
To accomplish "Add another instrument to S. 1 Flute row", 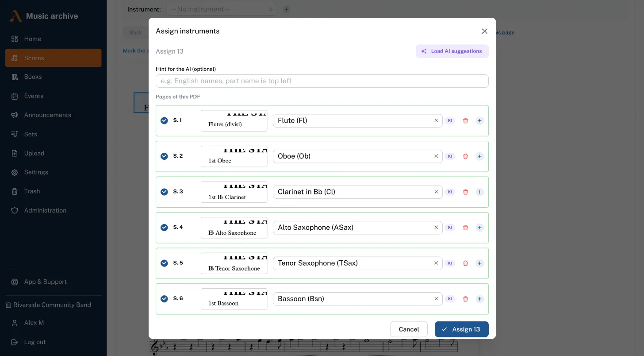I will tap(479, 121).
